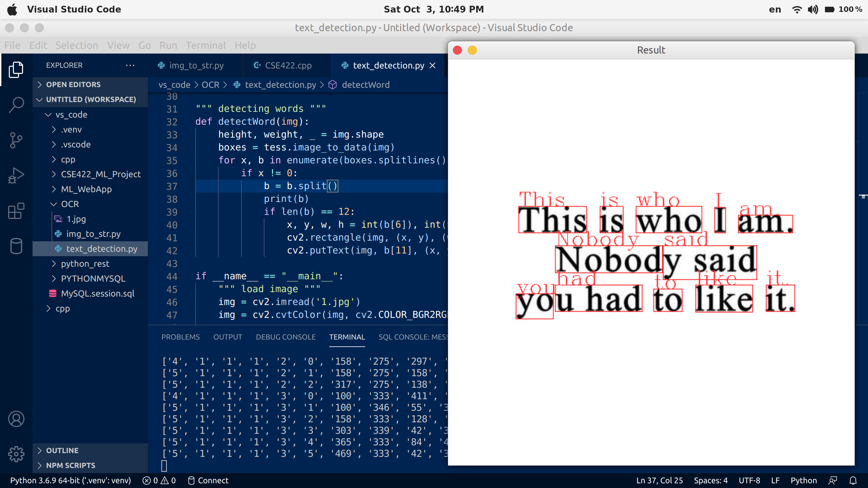Open the Accounts menu icon
Image resolution: width=868 pixels, height=488 pixels.
pyautogui.click(x=16, y=419)
